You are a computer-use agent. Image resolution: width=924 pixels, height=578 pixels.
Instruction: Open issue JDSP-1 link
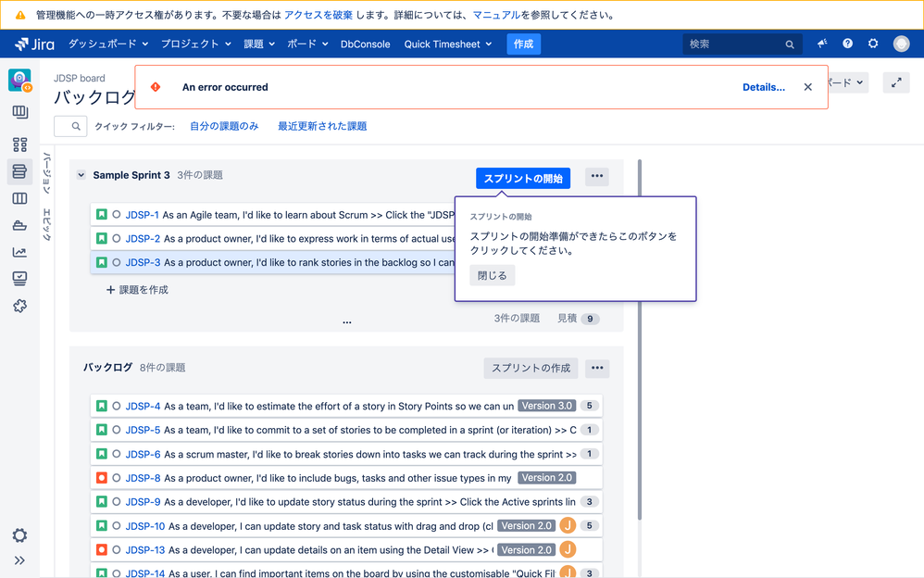click(142, 215)
